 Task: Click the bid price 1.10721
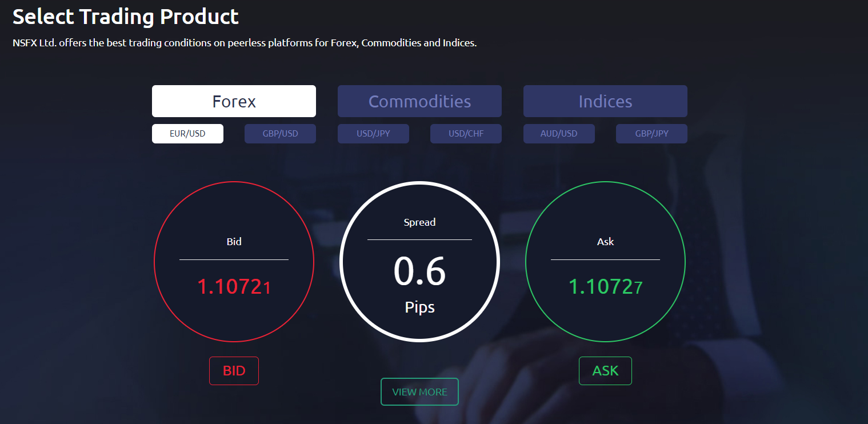pyautogui.click(x=234, y=287)
